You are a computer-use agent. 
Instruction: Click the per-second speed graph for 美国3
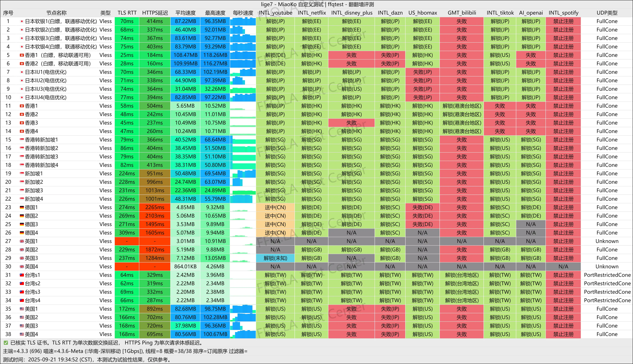click(x=243, y=326)
